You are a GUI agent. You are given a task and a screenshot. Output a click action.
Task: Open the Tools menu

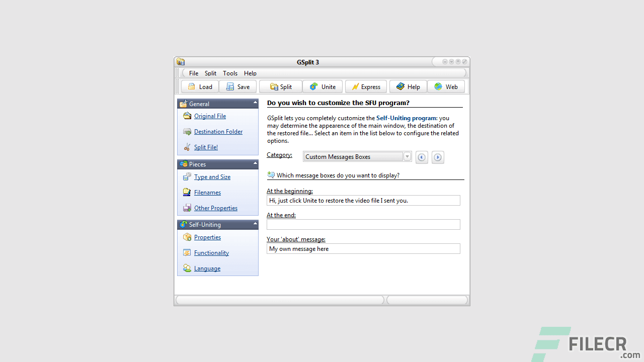tap(230, 73)
